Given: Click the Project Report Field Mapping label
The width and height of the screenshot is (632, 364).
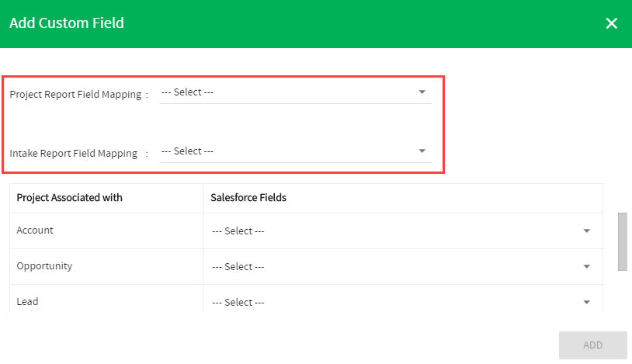Looking at the screenshot, I should (76, 95).
